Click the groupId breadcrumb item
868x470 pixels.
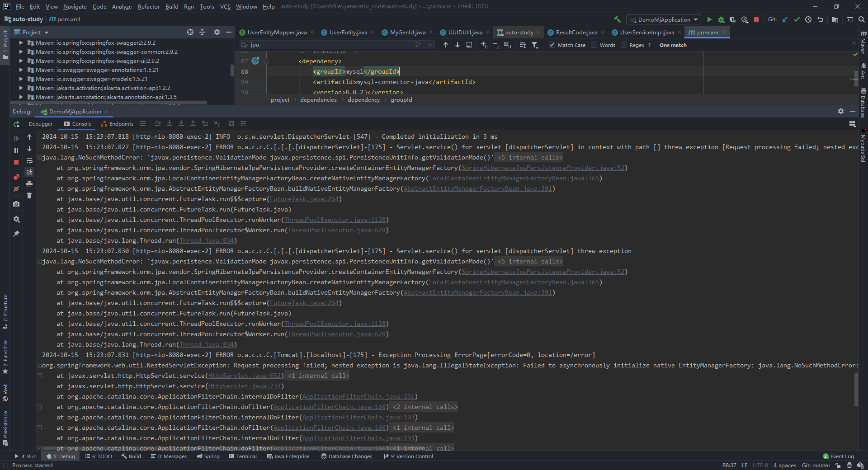(401, 100)
